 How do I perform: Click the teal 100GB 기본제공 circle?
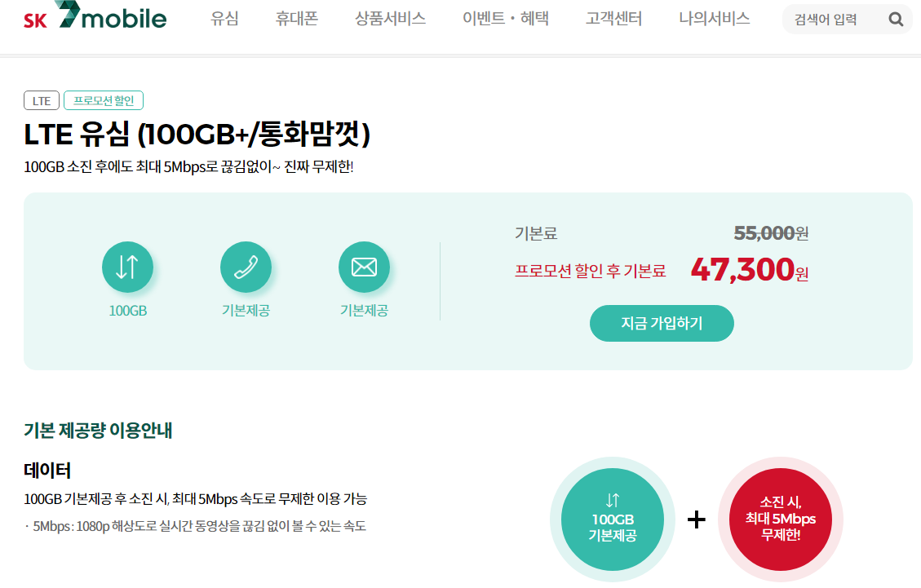coord(613,519)
